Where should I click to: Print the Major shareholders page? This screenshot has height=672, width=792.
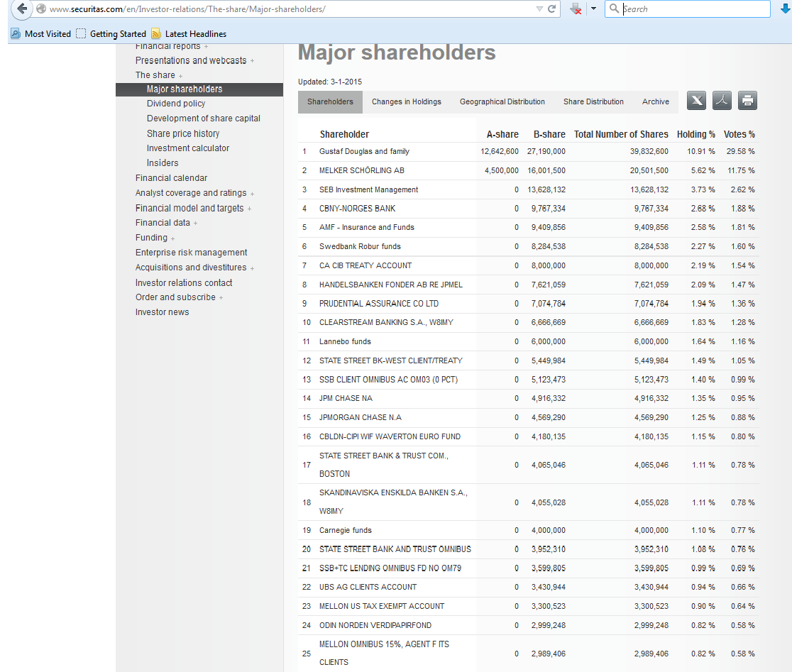[x=747, y=101]
